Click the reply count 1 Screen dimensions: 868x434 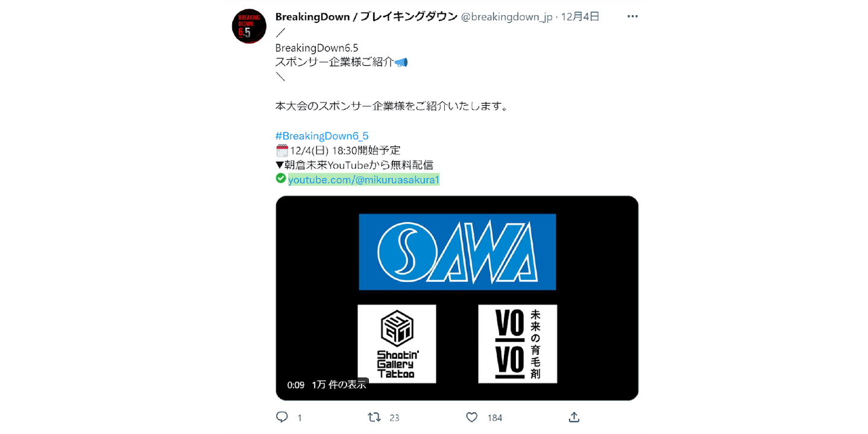pyautogui.click(x=300, y=418)
